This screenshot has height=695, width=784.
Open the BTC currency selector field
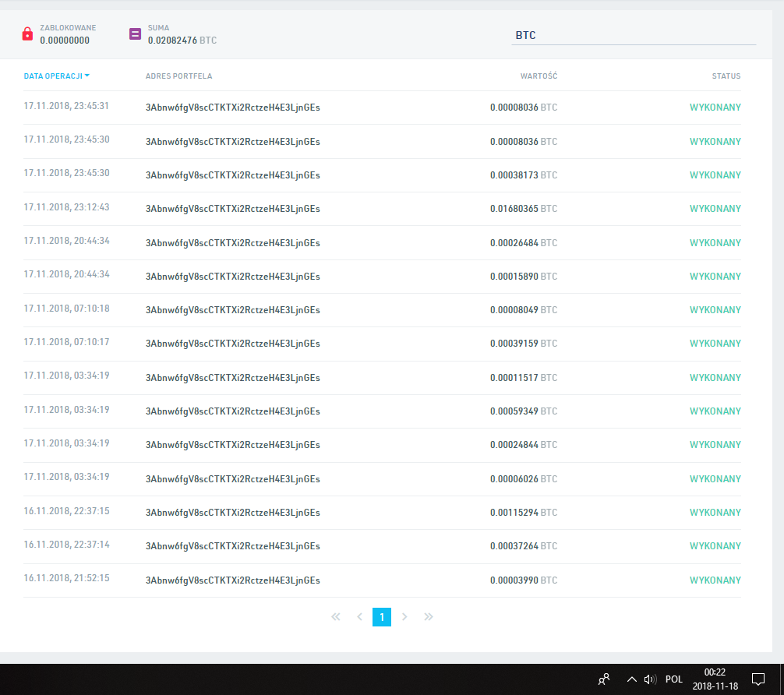pyautogui.click(x=633, y=36)
